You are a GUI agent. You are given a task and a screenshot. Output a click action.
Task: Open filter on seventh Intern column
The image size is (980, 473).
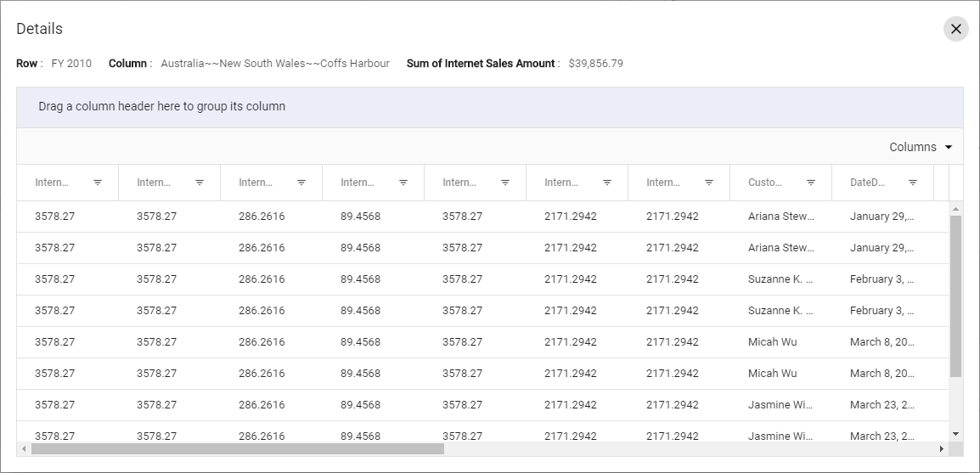(x=709, y=183)
